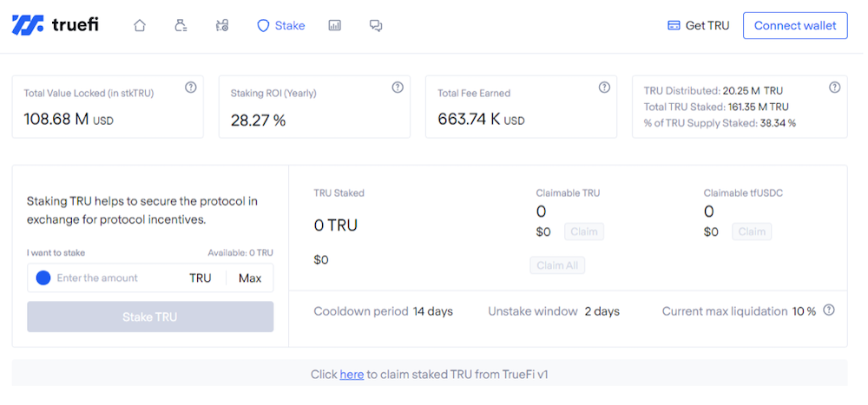Show help for TRU Distributed card

click(835, 88)
